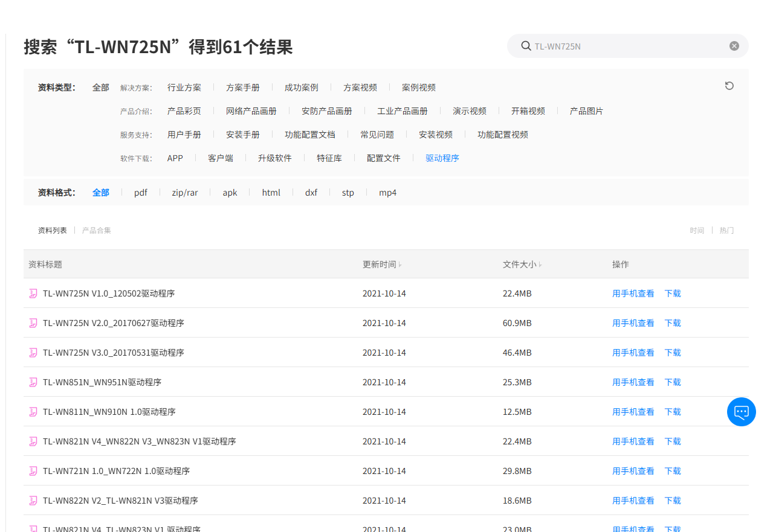The width and height of the screenshot is (773, 532).
Task: Filter by 案例视频
Action: (419, 88)
